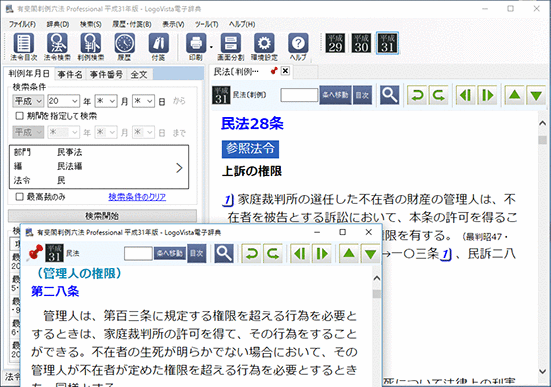Open the 法令検索 search tool
Viewport: 551px width, 387px height.
(x=57, y=46)
